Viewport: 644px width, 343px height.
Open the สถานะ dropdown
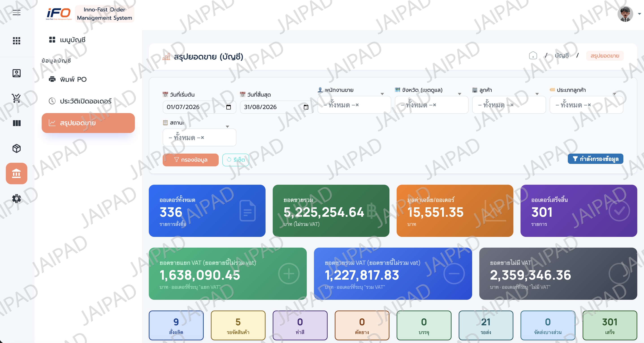[x=199, y=138]
